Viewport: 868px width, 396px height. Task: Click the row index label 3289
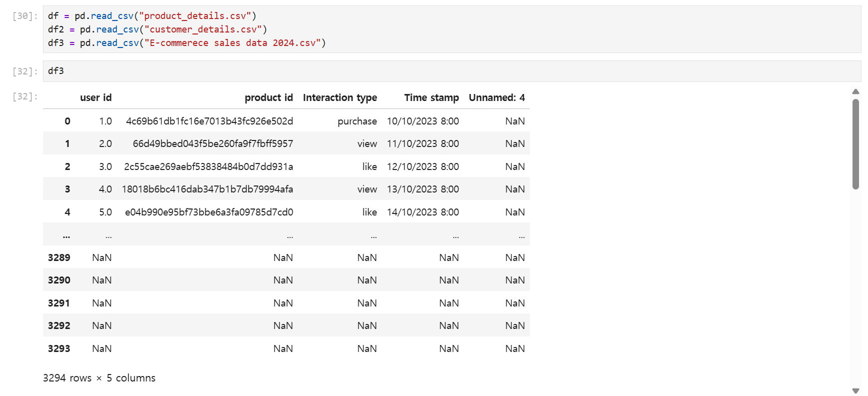click(x=59, y=257)
